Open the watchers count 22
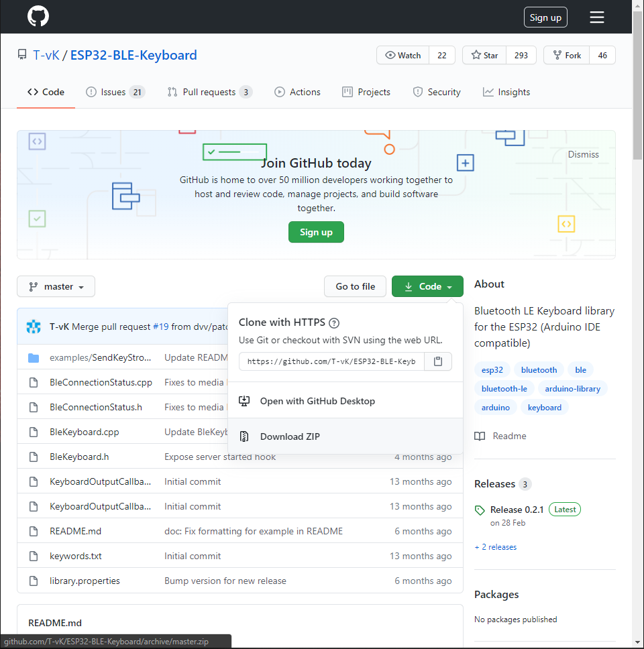The width and height of the screenshot is (644, 649). pos(442,55)
